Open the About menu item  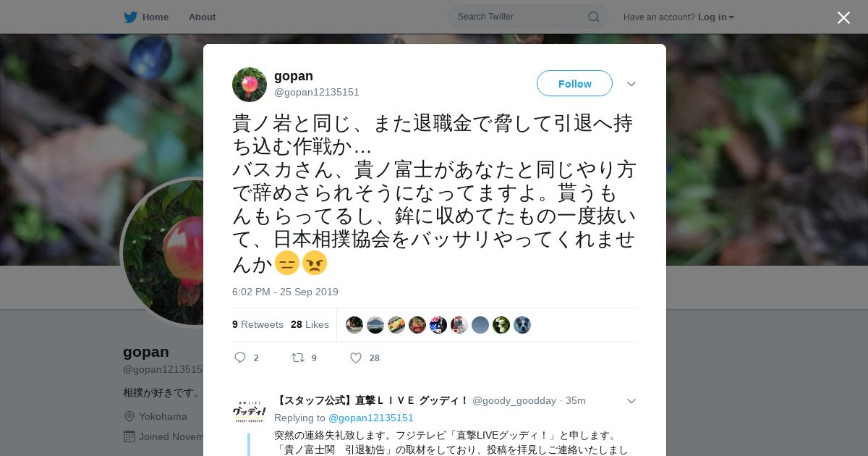(x=202, y=17)
